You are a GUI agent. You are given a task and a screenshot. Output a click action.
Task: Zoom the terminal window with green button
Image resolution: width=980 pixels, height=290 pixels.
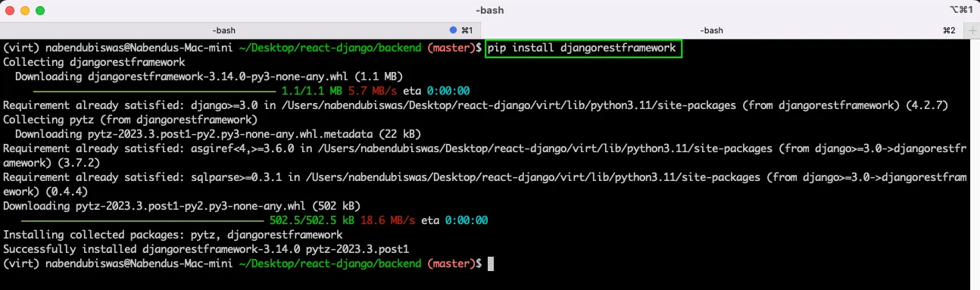point(40,11)
